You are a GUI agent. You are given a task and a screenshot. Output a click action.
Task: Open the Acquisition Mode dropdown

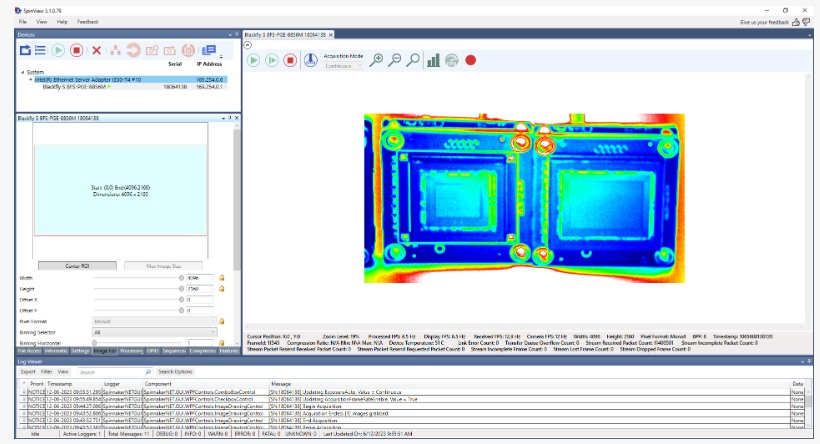coord(344,66)
